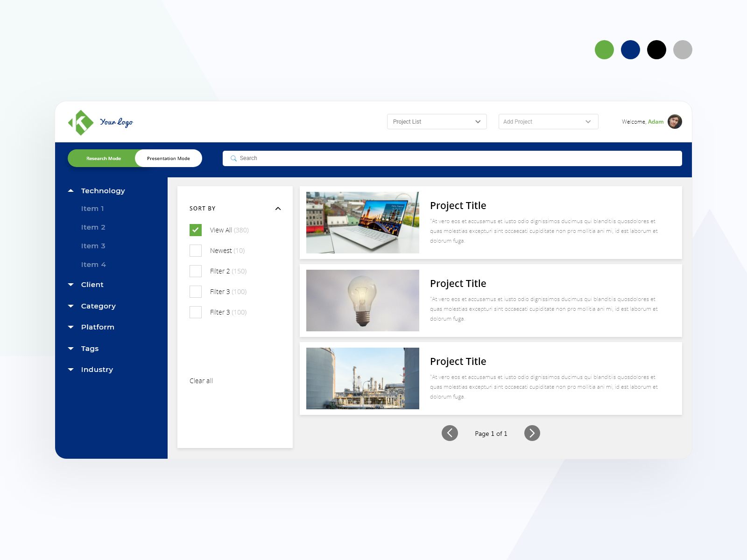747x560 pixels.
Task: Click the Clear all link
Action: (201, 380)
